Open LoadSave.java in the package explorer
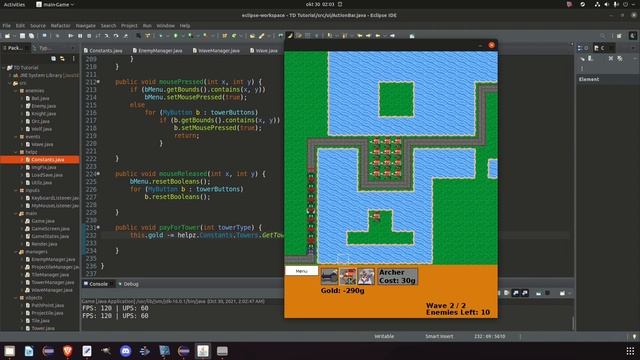The height and width of the screenshot is (360, 640). pos(44,175)
